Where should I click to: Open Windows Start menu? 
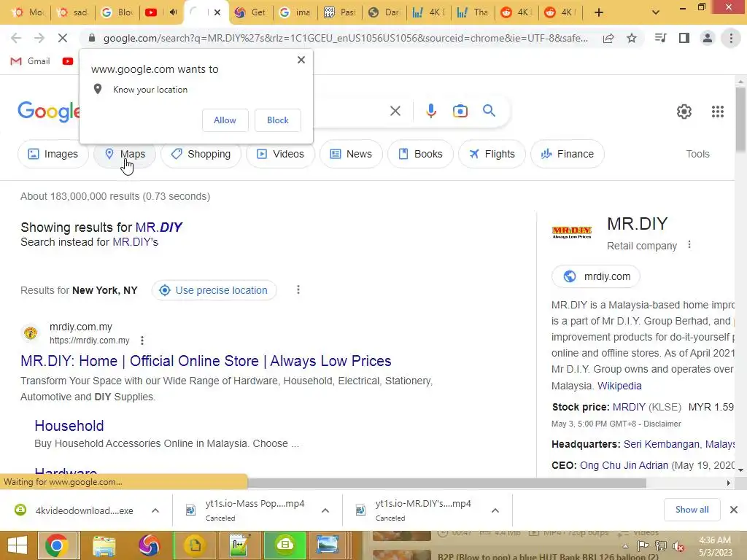(x=18, y=545)
